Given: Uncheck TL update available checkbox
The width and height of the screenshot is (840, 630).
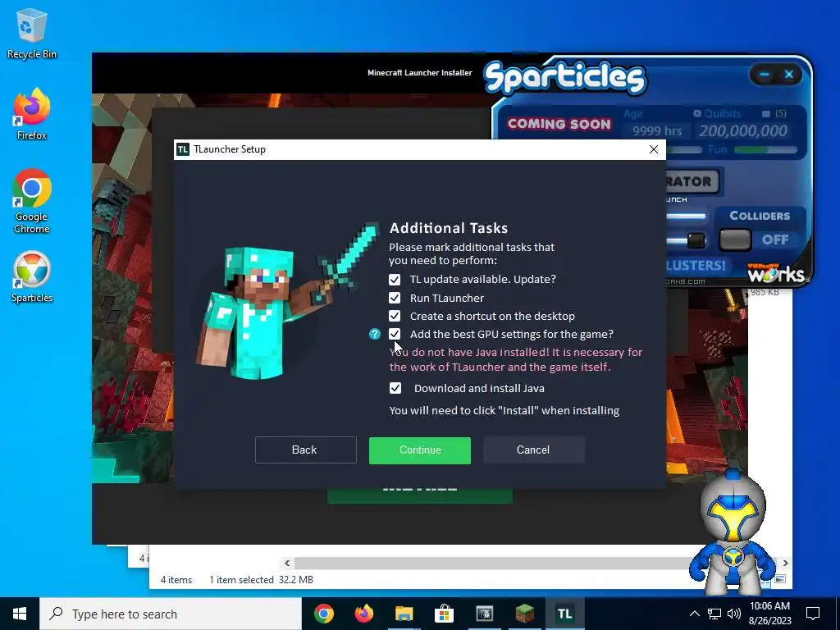Looking at the screenshot, I should (x=395, y=280).
